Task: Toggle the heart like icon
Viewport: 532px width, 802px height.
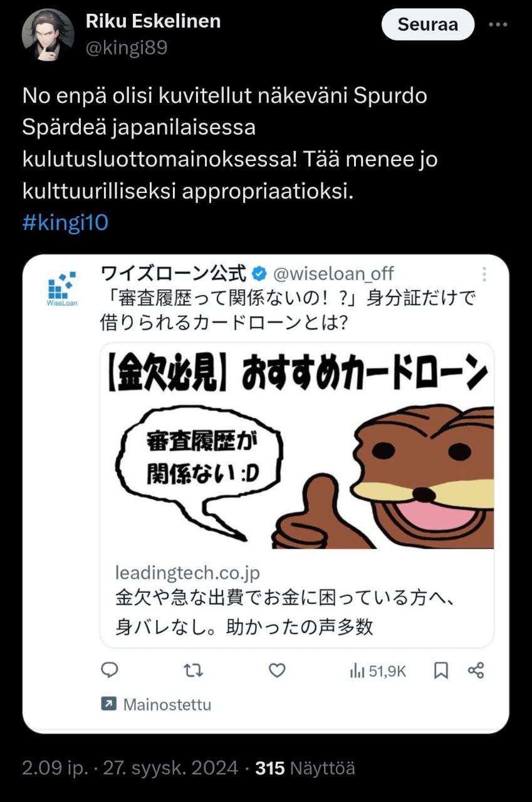Action: (277, 670)
